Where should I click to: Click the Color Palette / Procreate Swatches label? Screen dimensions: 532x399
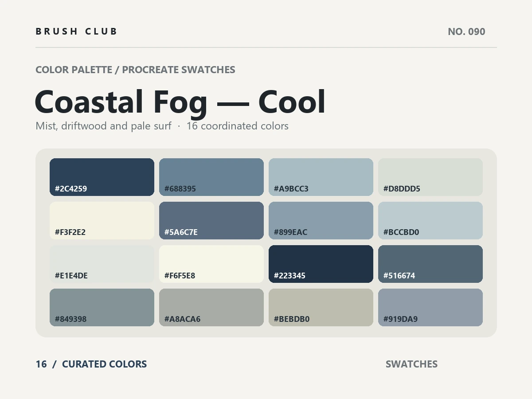coord(135,70)
